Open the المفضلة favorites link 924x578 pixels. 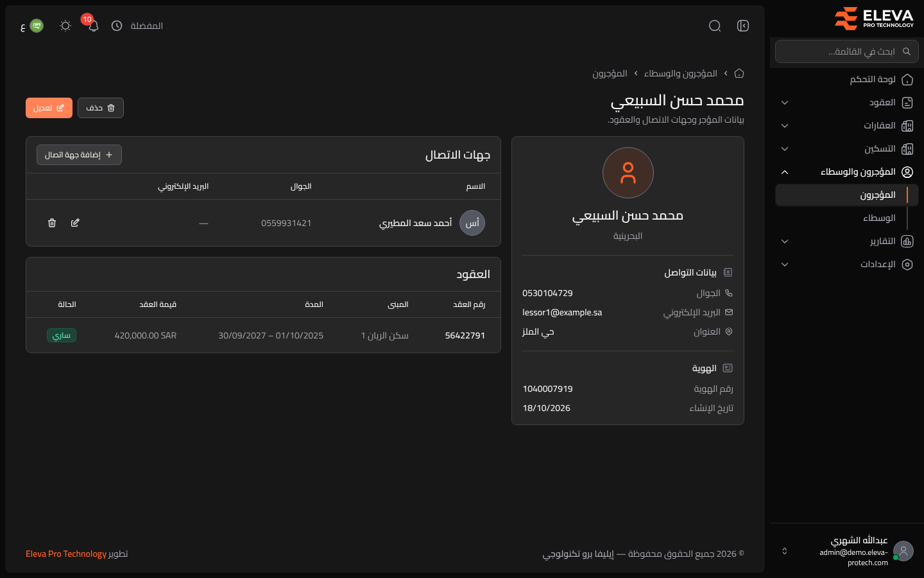pyautogui.click(x=146, y=26)
